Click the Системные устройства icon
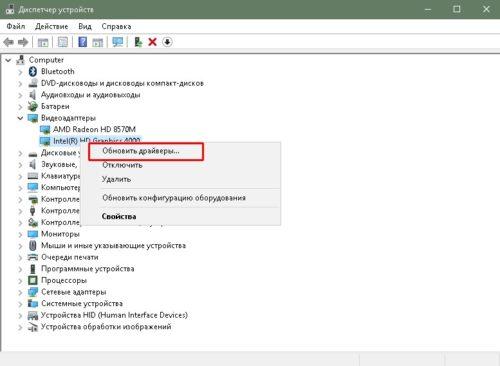This screenshot has height=366, width=500. pyautogui.click(x=33, y=303)
